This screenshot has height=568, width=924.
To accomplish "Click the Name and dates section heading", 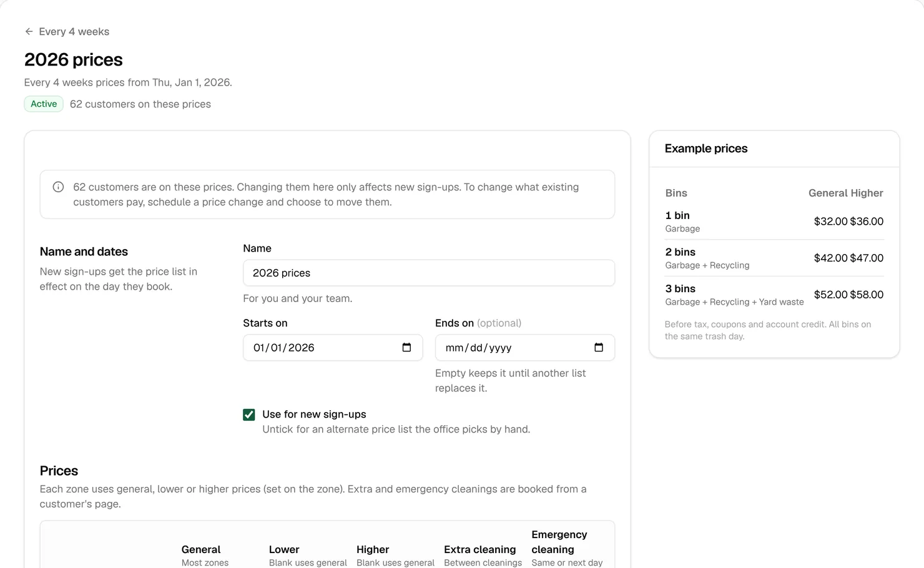I will coord(84,252).
